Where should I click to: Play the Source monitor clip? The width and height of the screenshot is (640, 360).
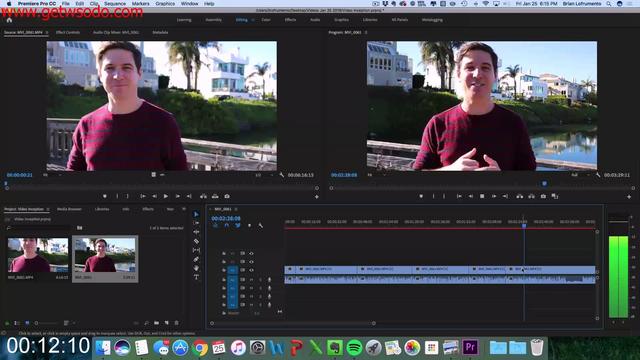point(166,196)
